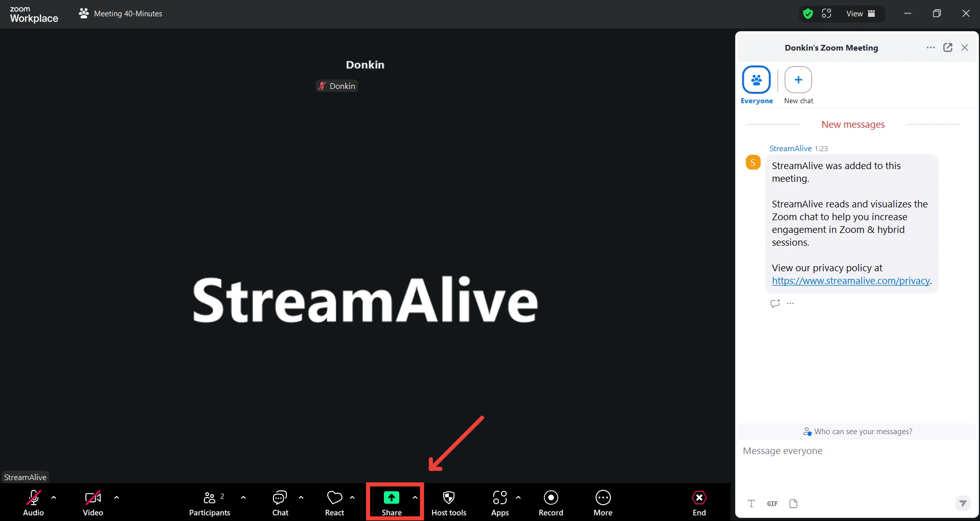Viewport: 980px width, 521px height.
Task: Minimize the Zoom window
Action: click(x=908, y=14)
